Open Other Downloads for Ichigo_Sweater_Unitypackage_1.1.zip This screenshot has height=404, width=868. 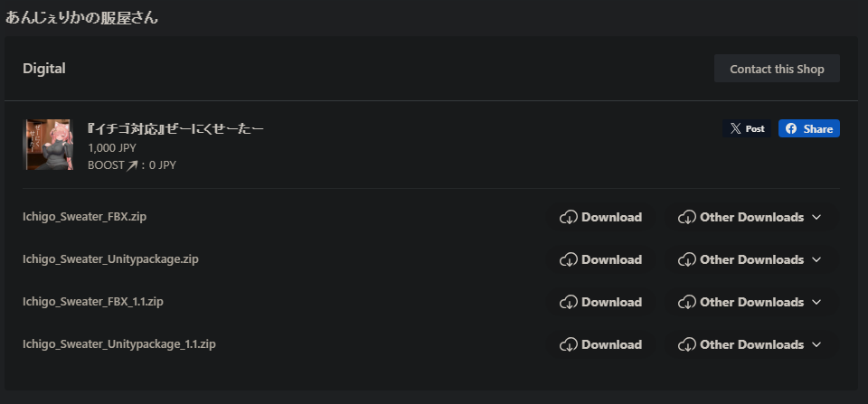coord(750,344)
